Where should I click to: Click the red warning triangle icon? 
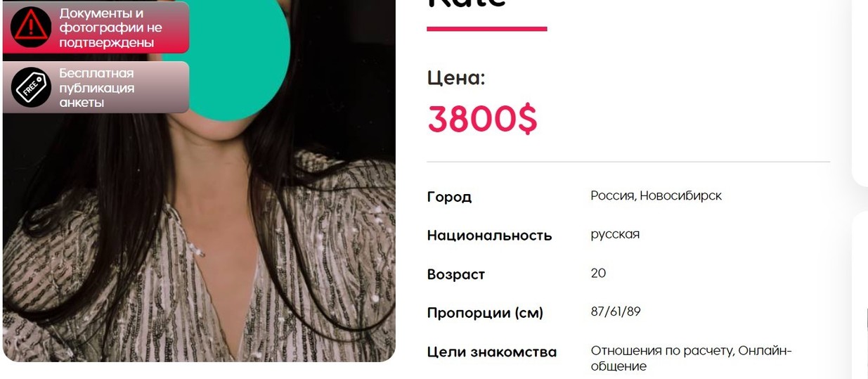coord(31,27)
